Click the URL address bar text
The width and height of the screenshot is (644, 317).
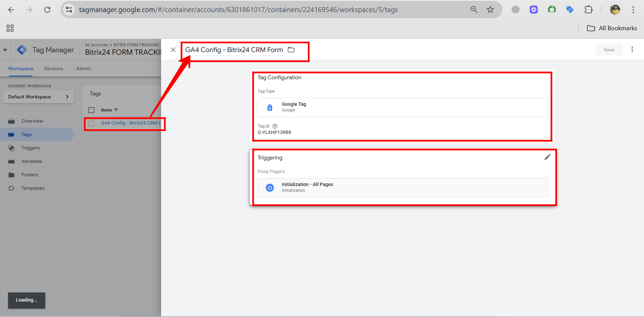tap(238, 10)
